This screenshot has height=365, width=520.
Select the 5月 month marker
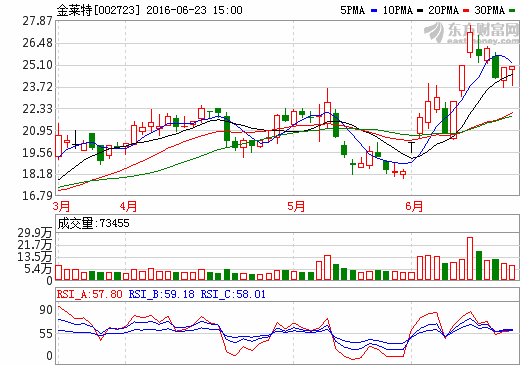click(x=296, y=206)
